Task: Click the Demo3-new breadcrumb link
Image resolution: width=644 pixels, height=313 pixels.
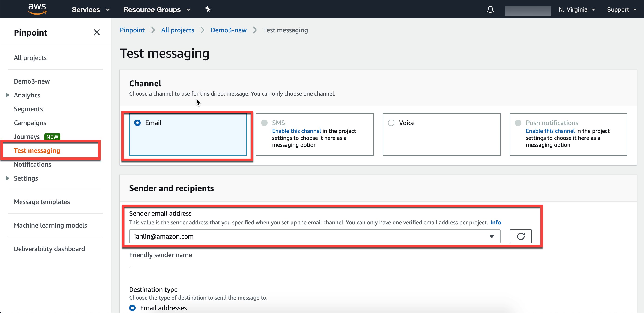Action: [229, 30]
